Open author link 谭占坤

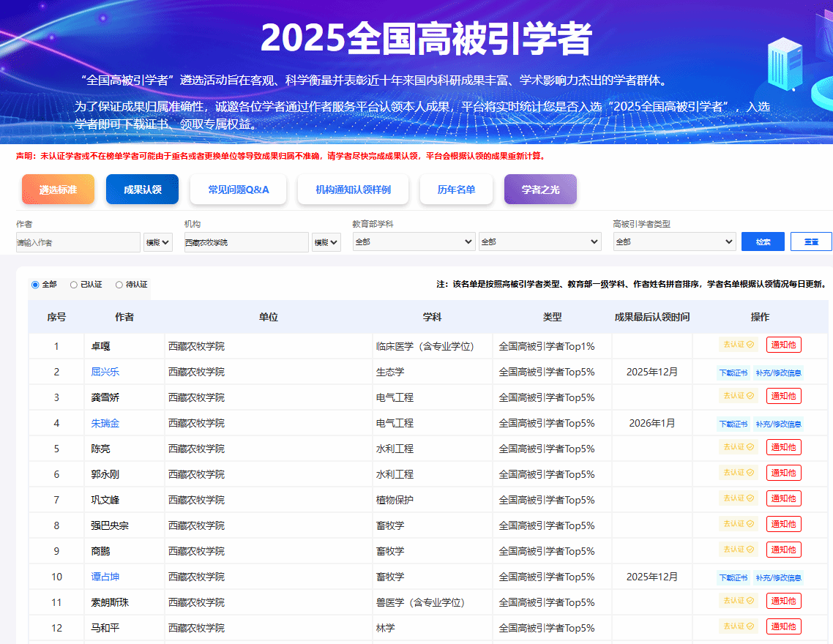[105, 577]
